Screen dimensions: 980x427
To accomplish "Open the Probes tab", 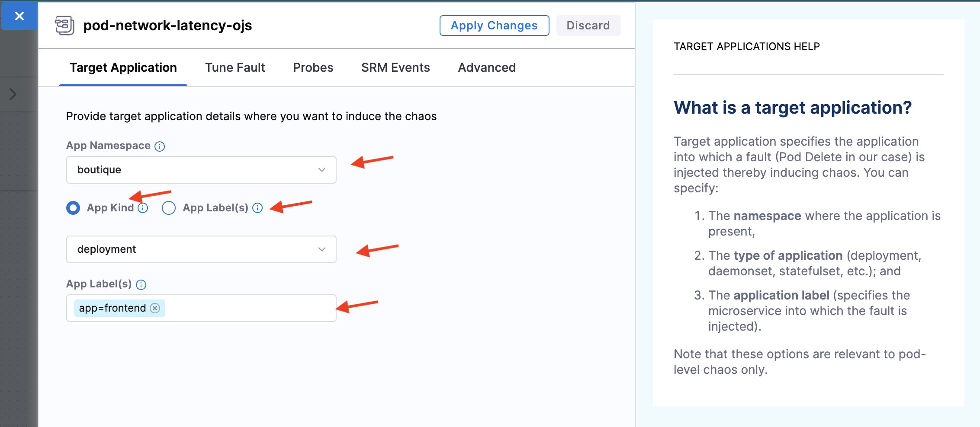I will coord(313,68).
